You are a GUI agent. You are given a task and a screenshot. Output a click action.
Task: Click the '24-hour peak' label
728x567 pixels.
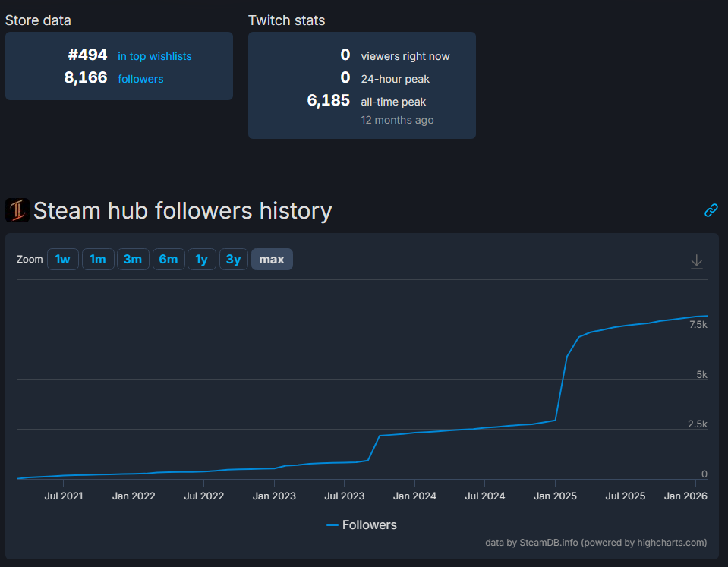point(395,79)
